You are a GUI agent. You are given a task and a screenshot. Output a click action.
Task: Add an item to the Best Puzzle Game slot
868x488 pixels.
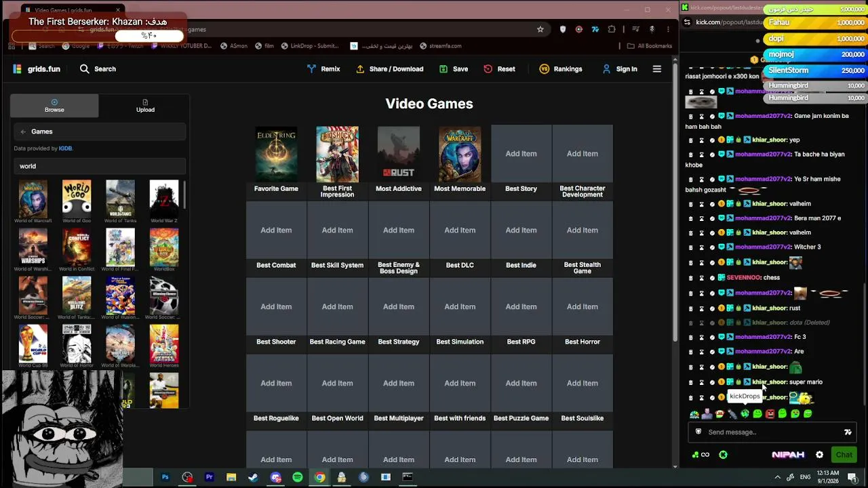[521, 384]
